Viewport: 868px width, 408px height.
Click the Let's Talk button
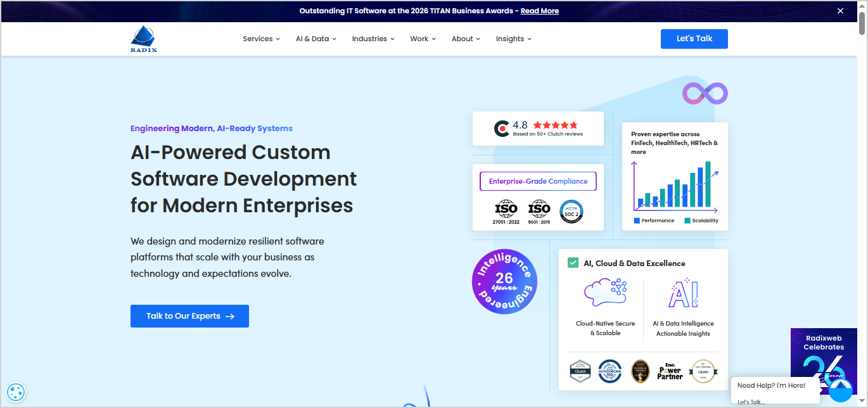click(694, 39)
